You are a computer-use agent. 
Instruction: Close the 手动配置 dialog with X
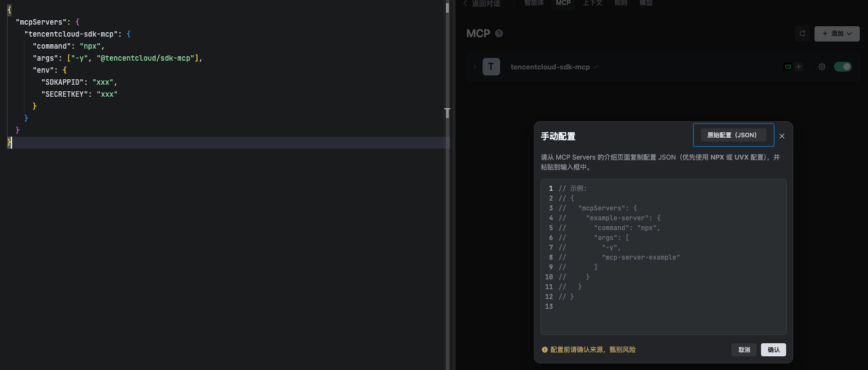[782, 136]
